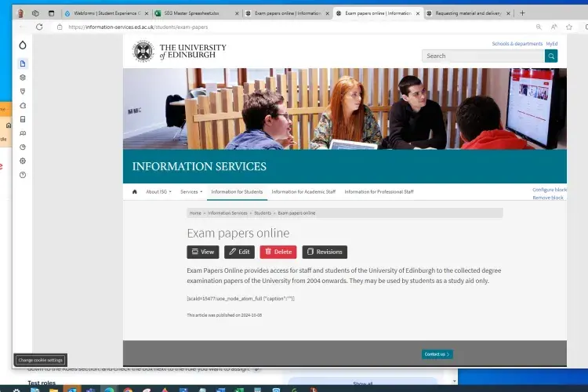The width and height of the screenshot is (588, 392).
Task: Open Information for Students menu item
Action: (x=237, y=191)
